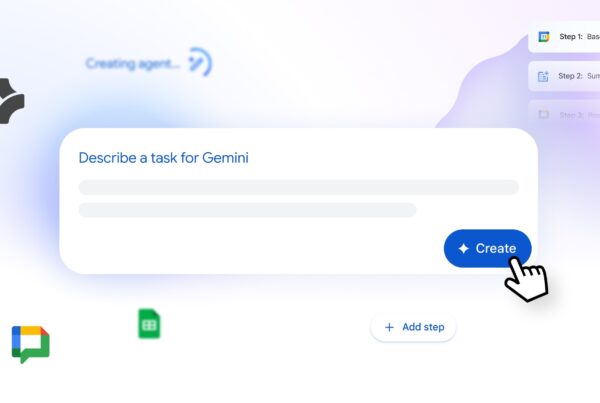Viewport: 600px width, 403px height.
Task: Click the Google Calendar icon in Step 1
Action: tap(544, 37)
